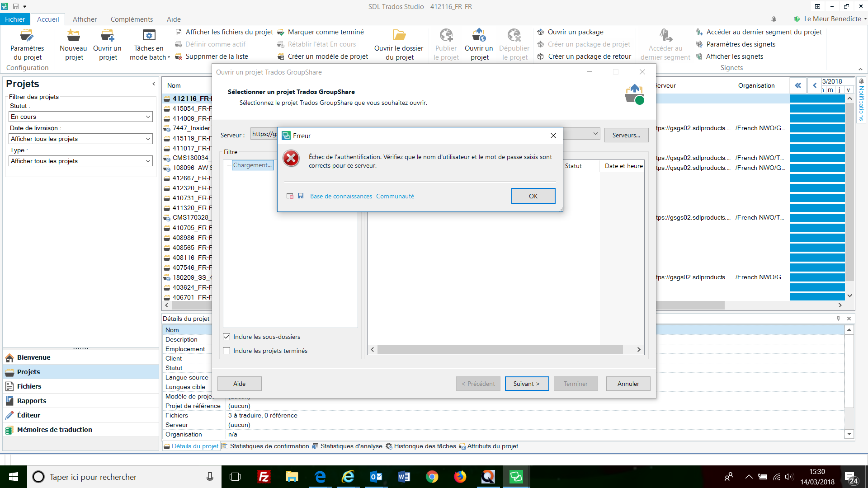868x488 pixels.
Task: Open Paramètres du projet in the ribbon
Action: coord(27,45)
